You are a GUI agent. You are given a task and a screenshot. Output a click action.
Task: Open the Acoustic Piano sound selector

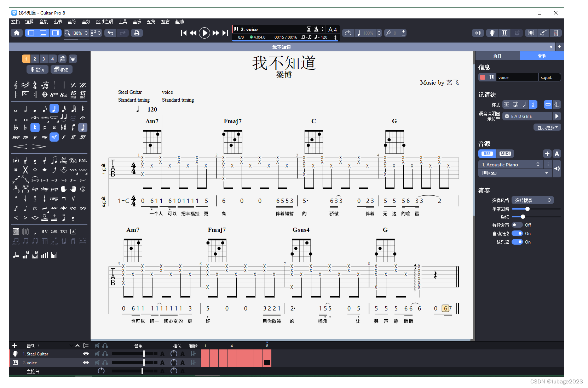[x=511, y=165]
